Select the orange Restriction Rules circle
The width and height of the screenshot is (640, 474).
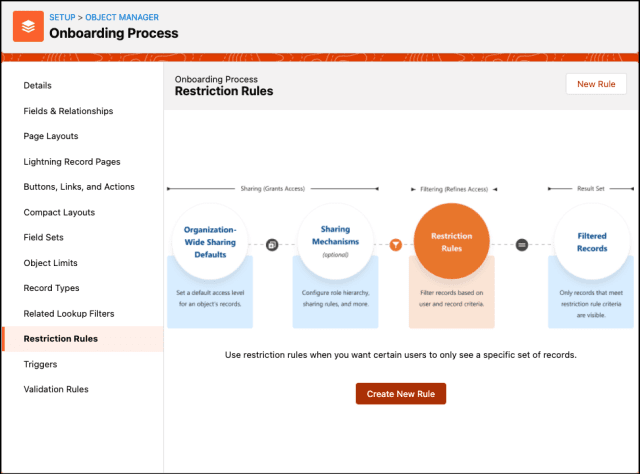click(x=451, y=242)
